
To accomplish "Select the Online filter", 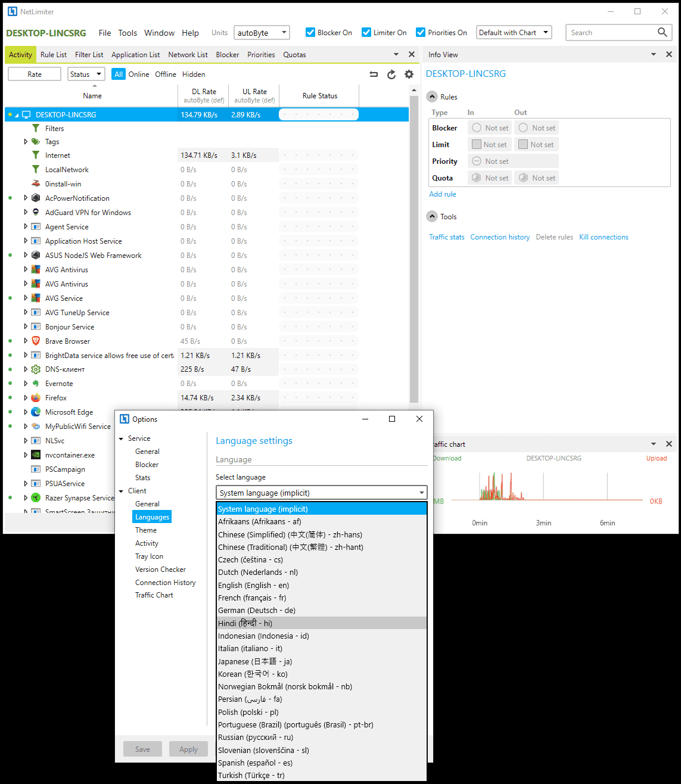I will click(x=139, y=74).
